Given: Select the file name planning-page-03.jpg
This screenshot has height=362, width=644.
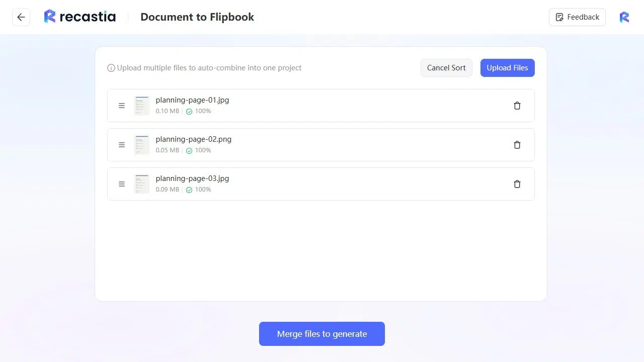Looking at the screenshot, I should pyautogui.click(x=192, y=178).
